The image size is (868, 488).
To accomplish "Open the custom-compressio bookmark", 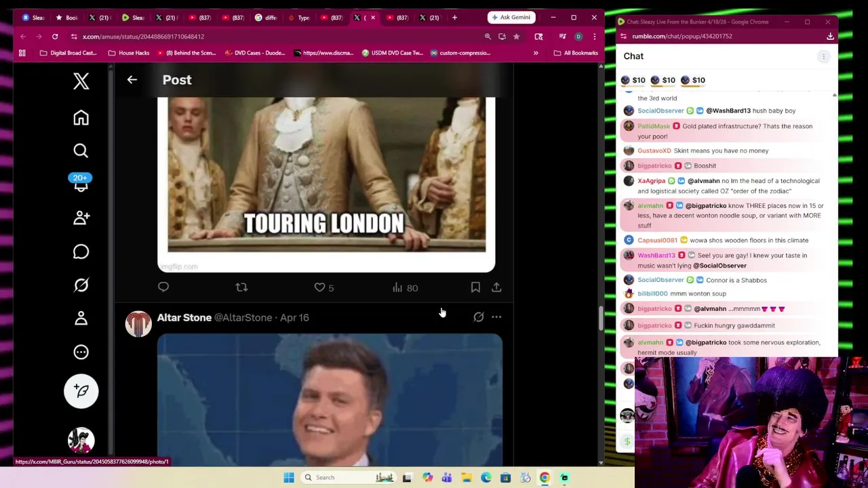I will (460, 53).
